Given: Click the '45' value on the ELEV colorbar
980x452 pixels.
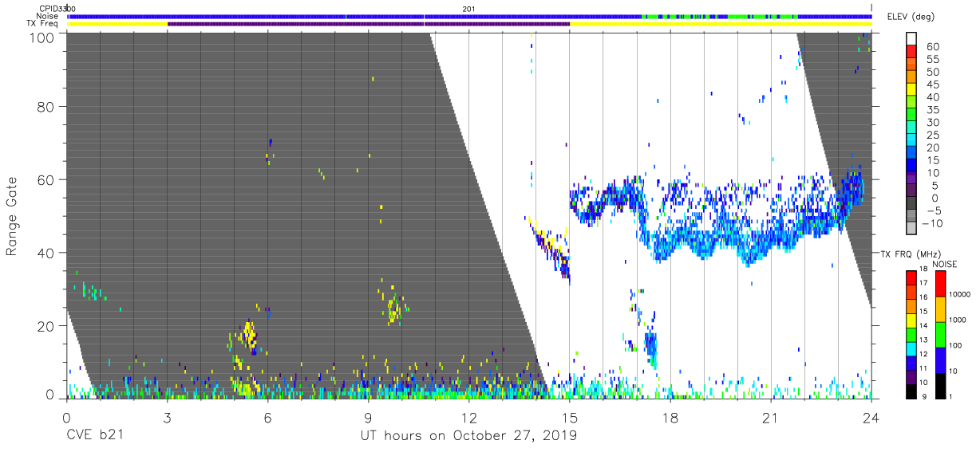Looking at the screenshot, I should [x=932, y=85].
